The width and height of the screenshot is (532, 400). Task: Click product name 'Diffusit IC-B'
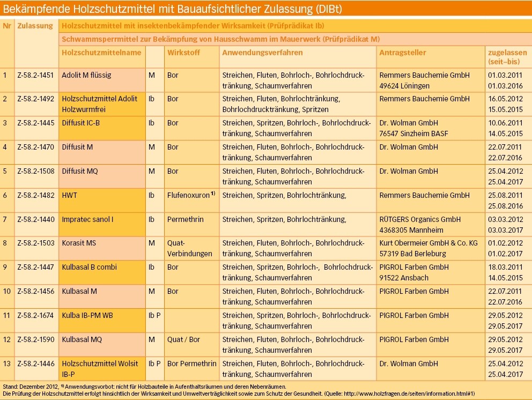(x=81, y=123)
